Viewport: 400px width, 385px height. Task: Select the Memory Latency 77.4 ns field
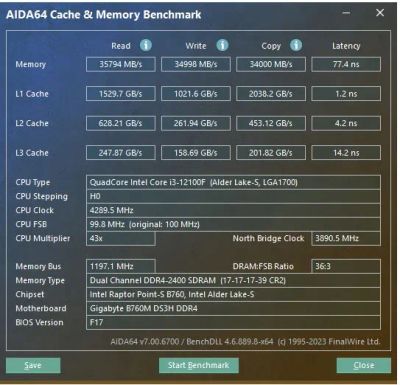(x=346, y=64)
